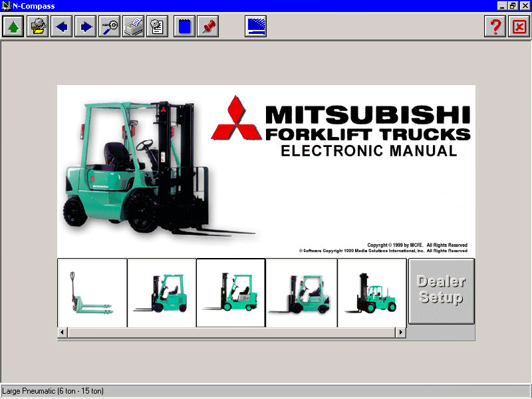Open the blue notepad toolbar icon
Image resolution: width=532 pixels, height=399 pixels.
(185, 26)
